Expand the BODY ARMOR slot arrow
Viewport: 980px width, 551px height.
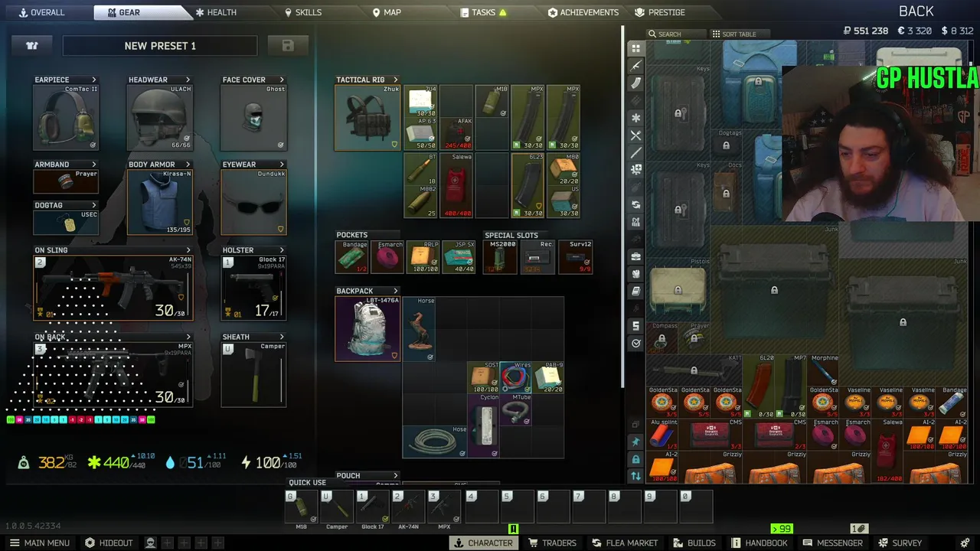[188, 165]
